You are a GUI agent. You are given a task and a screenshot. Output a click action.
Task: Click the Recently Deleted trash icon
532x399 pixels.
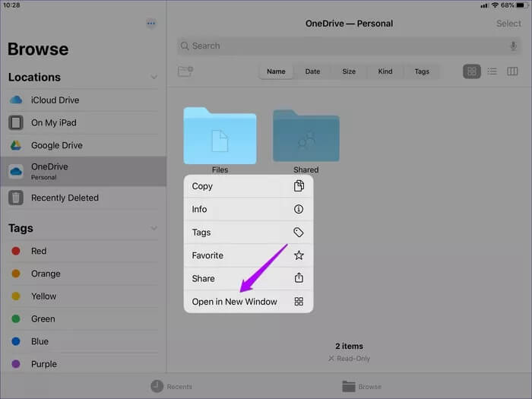16,198
